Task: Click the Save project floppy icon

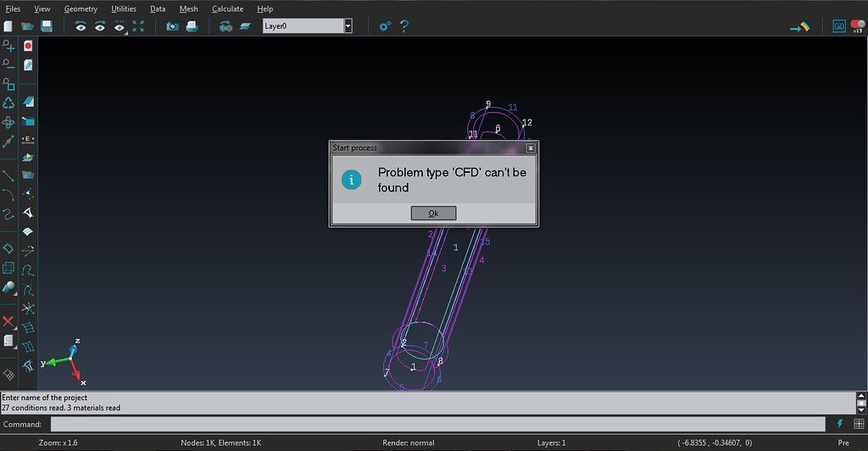Action: (47, 26)
